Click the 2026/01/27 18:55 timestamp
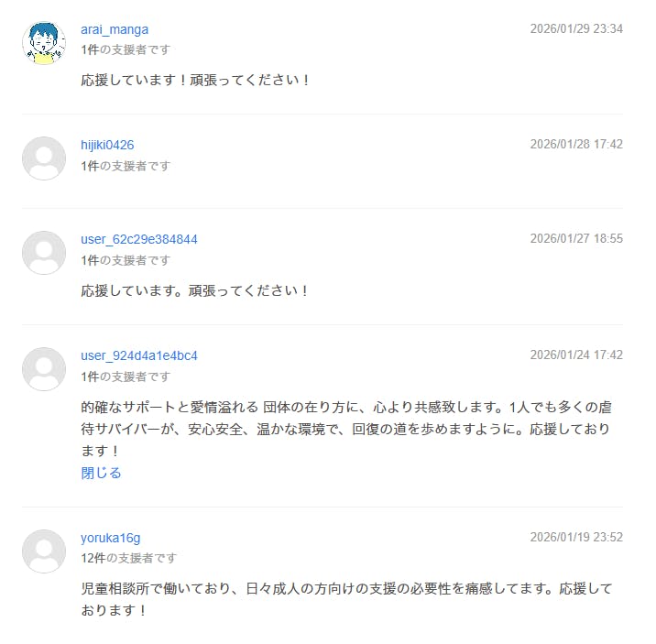This screenshot has width=656, height=644. [x=576, y=238]
